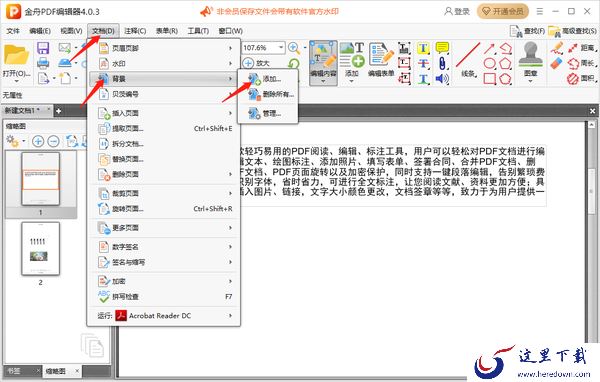Open Acrobat Reader DC run submenu

coord(164,316)
